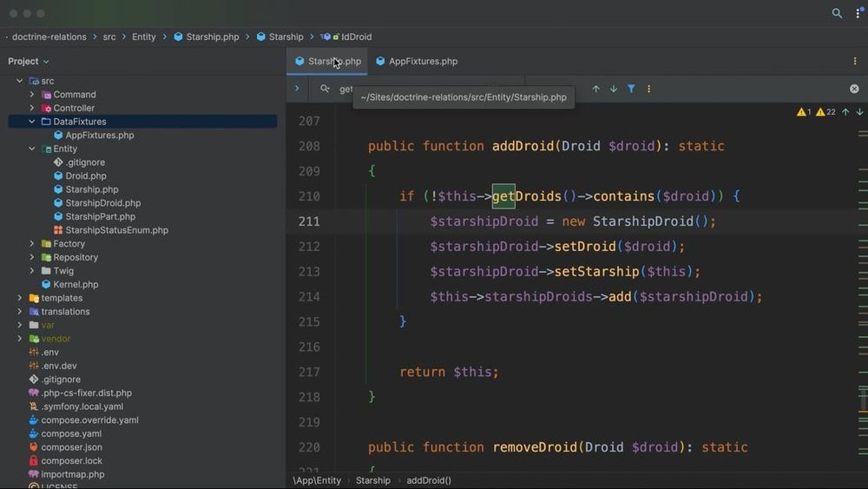
Task: Click the error warning indicator showing 1
Action: (x=804, y=112)
